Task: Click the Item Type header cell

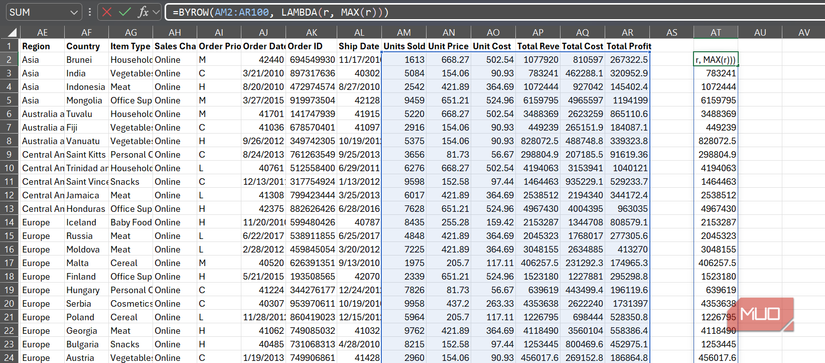Action: (x=130, y=46)
